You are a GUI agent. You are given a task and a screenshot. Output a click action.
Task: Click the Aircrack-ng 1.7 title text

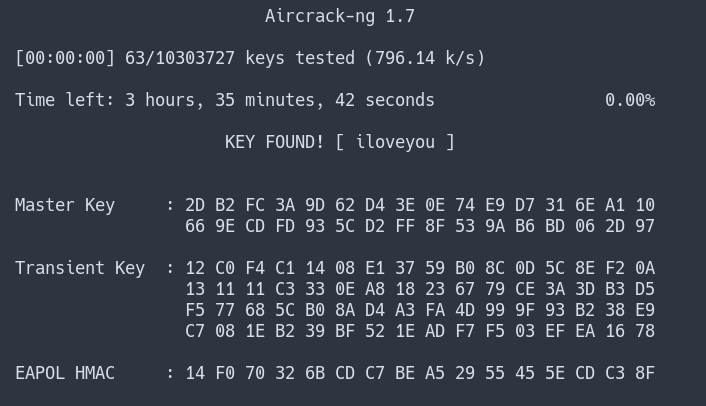coord(339,17)
